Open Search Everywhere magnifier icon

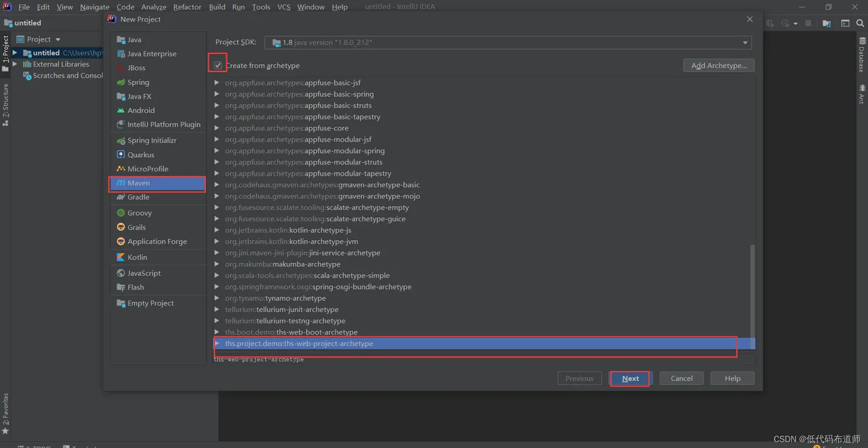861,24
